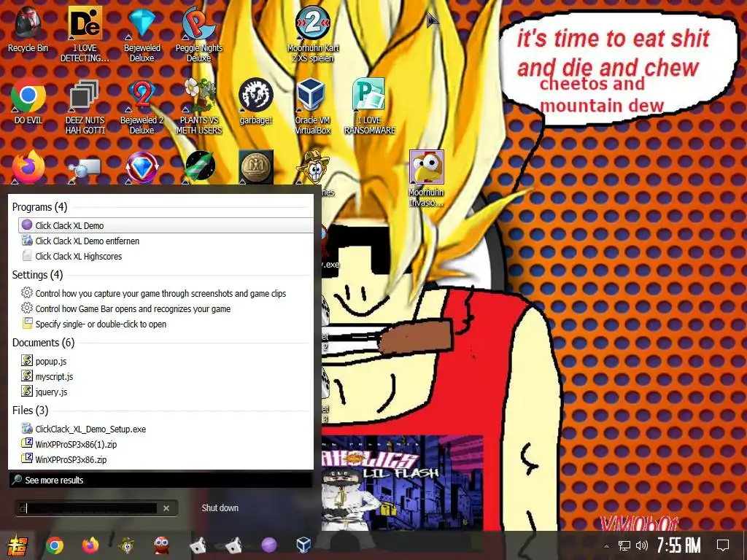The height and width of the screenshot is (560, 747).
Task: Open the I LOVE DETECTING desktop shortcut
Action: coord(85,34)
